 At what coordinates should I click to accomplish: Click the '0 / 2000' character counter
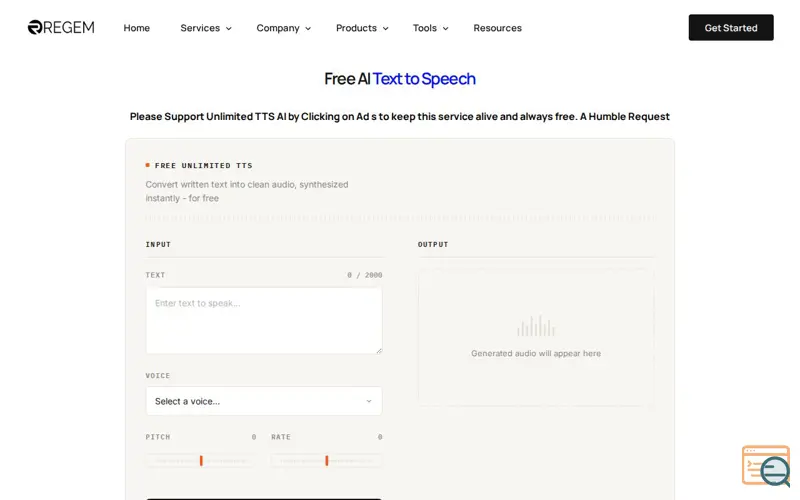[365, 275]
